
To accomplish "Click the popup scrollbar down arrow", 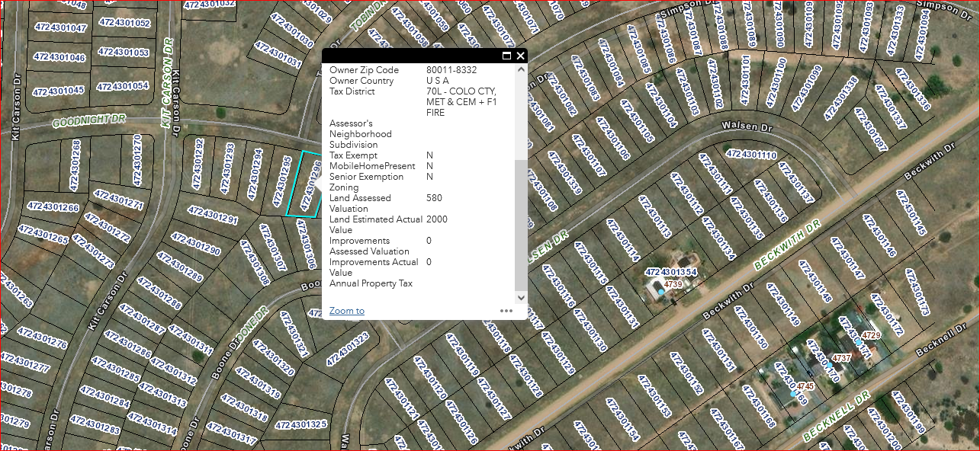I will 519,297.
